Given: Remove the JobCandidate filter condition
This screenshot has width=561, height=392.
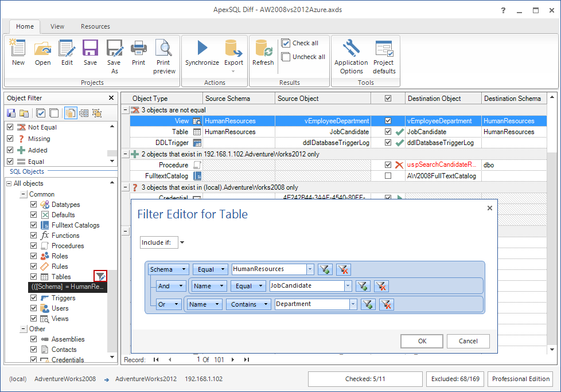Looking at the screenshot, I should pyautogui.click(x=381, y=286).
